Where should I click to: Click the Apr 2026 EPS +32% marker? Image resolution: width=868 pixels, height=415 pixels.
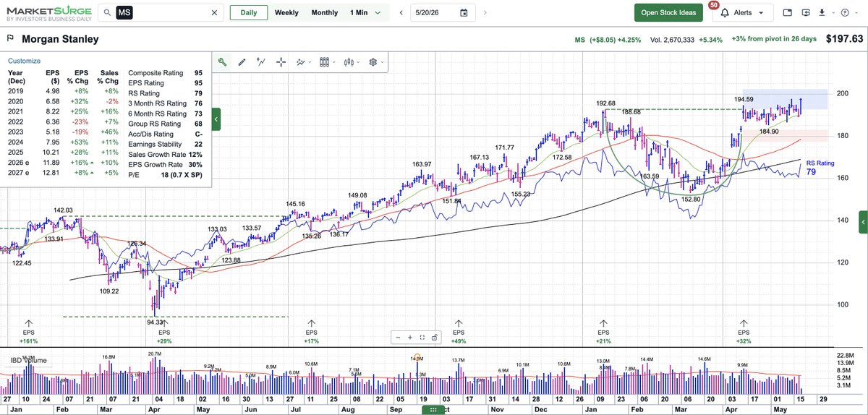(x=744, y=331)
